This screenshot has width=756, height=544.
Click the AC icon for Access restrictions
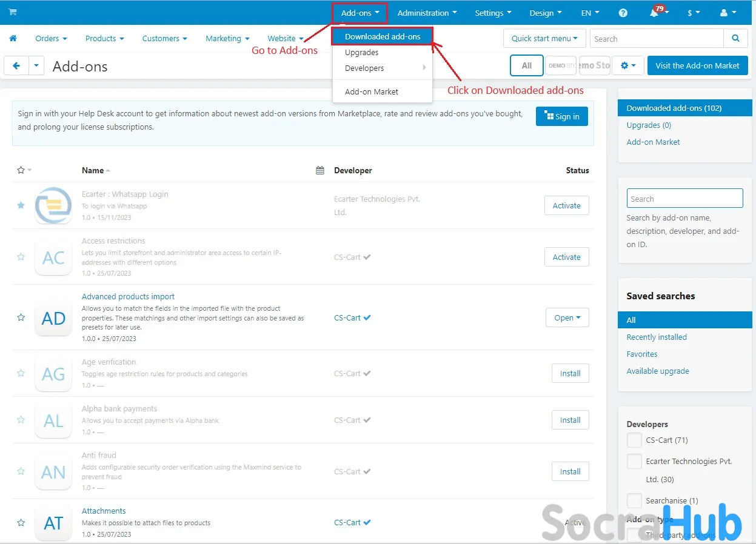(x=53, y=257)
